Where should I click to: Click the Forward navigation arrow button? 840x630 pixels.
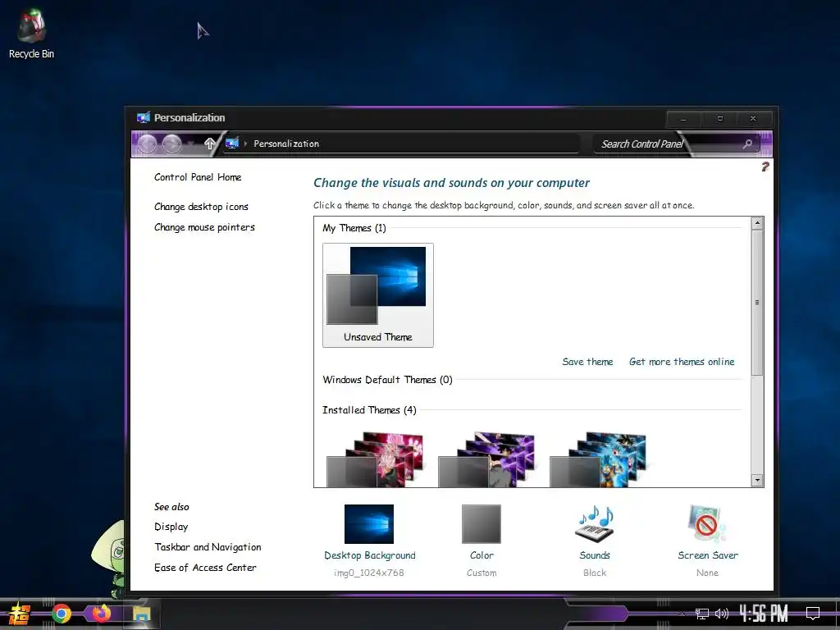pos(172,144)
